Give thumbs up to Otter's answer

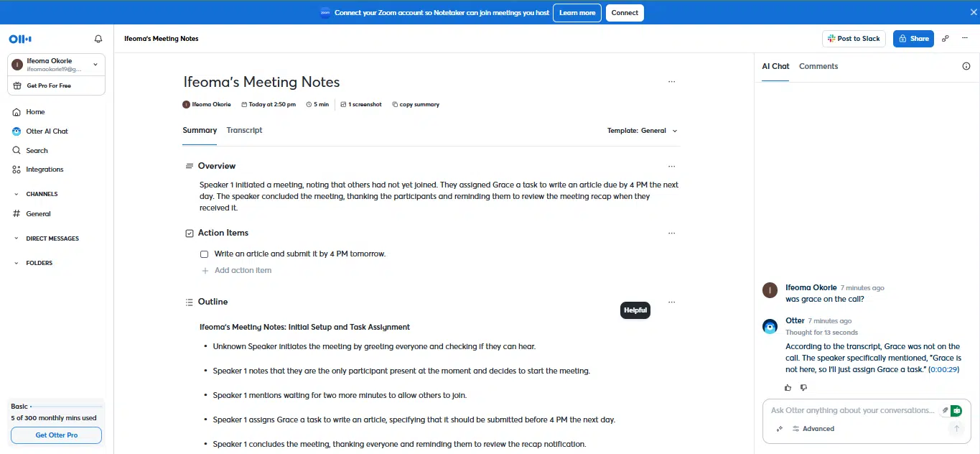(x=788, y=388)
